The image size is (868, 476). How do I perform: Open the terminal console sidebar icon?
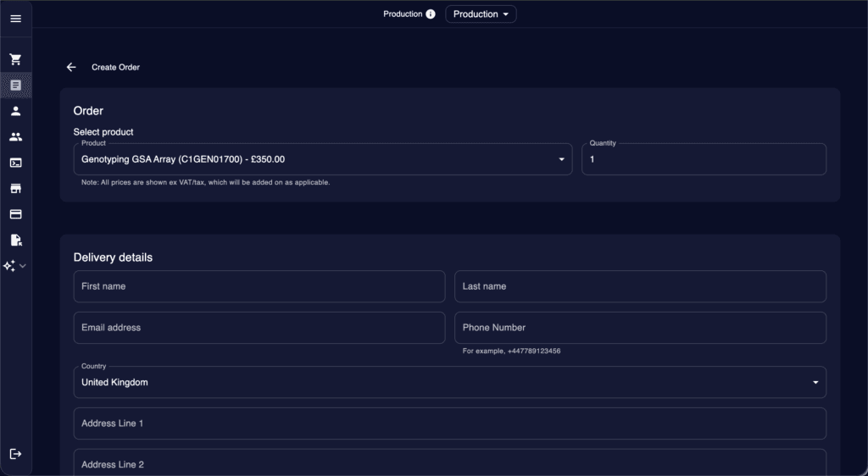pyautogui.click(x=15, y=163)
